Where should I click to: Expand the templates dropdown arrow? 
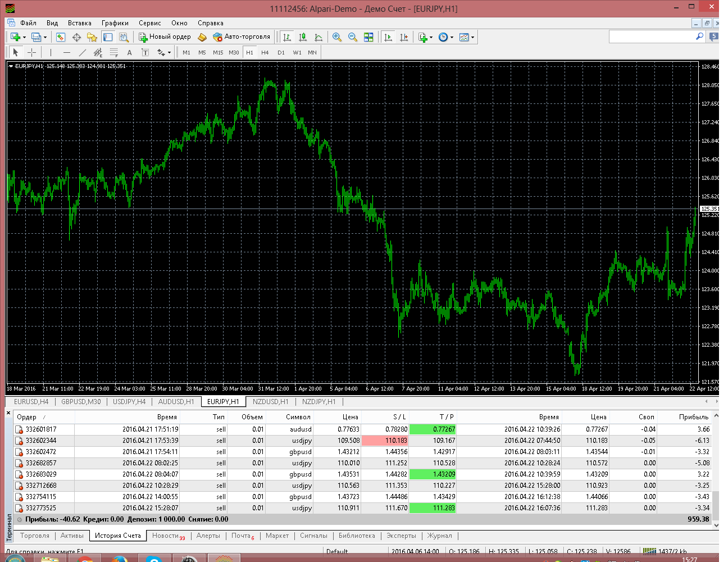tap(472, 38)
